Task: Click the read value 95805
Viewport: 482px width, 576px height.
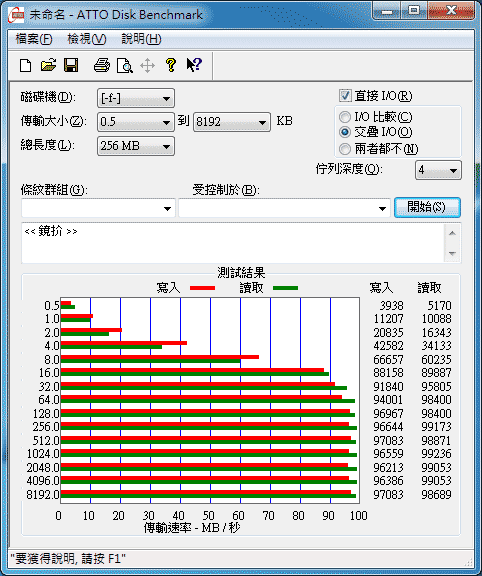Action: (436, 387)
